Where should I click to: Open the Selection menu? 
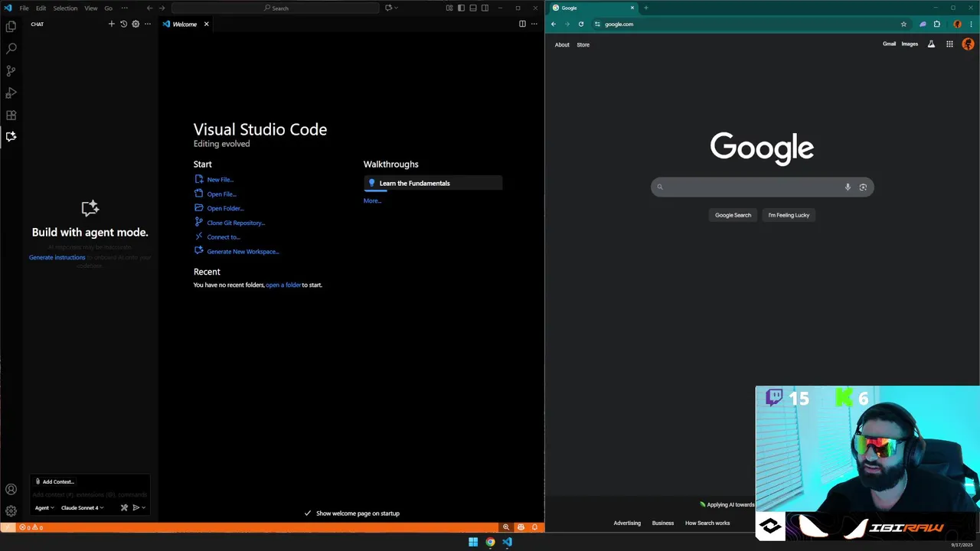click(65, 8)
